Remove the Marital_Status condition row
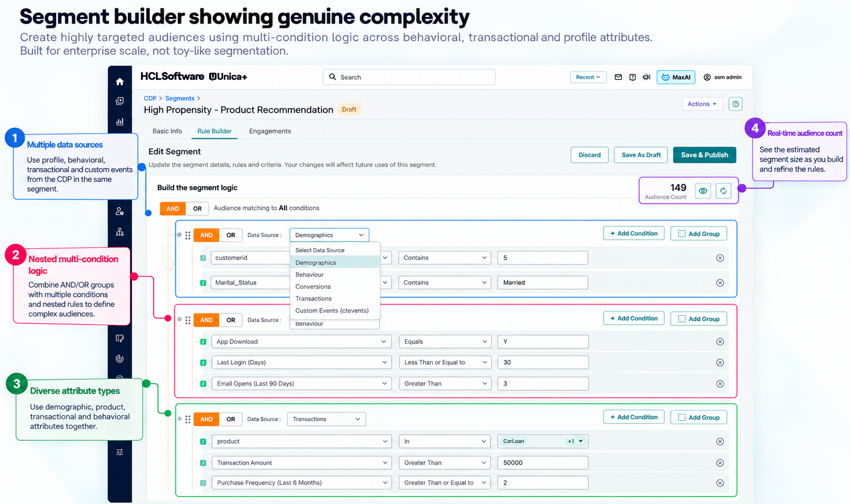This screenshot has width=850, height=504. pyautogui.click(x=720, y=283)
